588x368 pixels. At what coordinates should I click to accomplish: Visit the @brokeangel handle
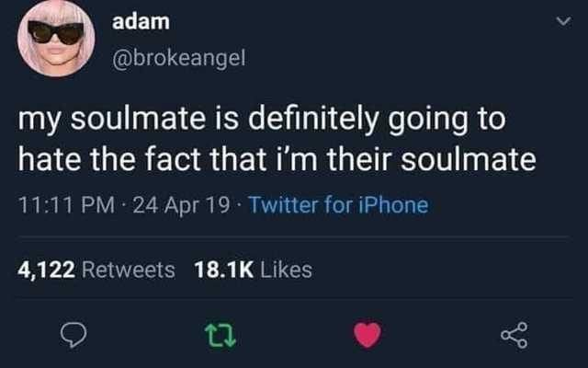(173, 60)
